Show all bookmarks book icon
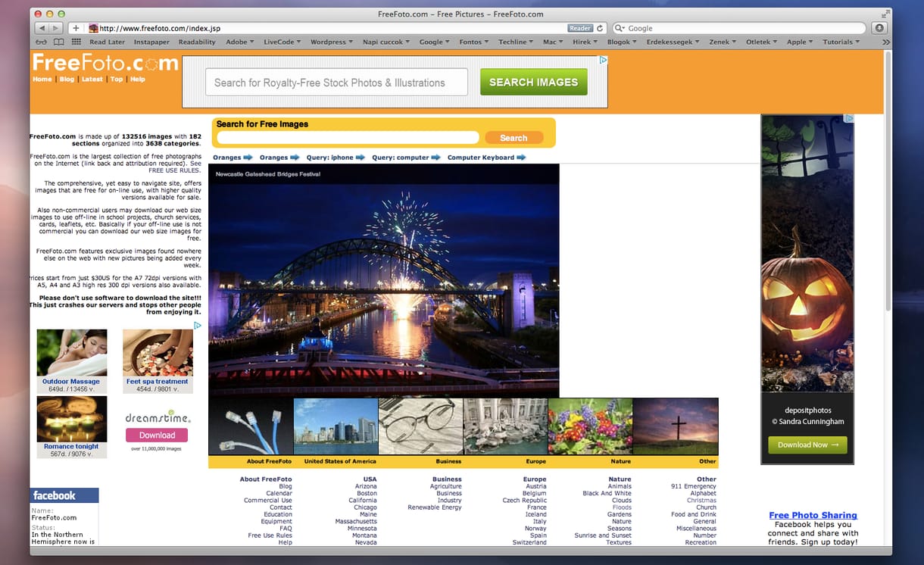This screenshot has height=565, width=924. click(59, 42)
